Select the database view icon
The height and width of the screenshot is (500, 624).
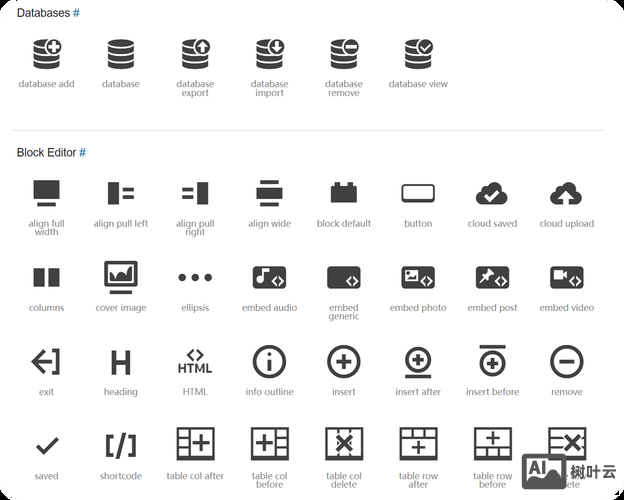(x=418, y=54)
